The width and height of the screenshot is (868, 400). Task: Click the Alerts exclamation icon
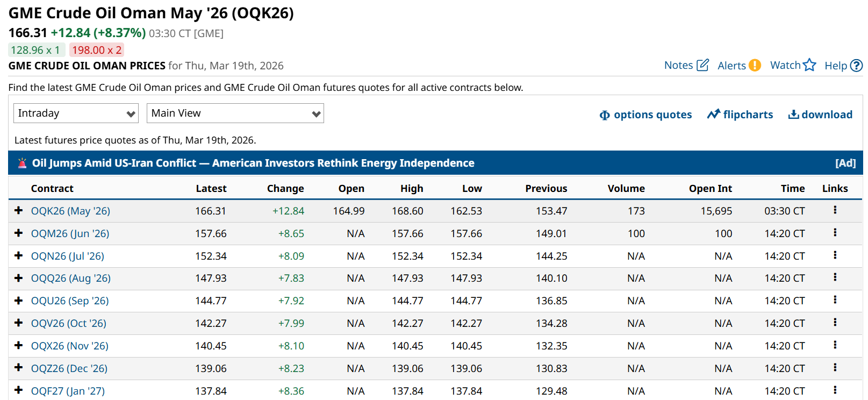[x=755, y=65]
